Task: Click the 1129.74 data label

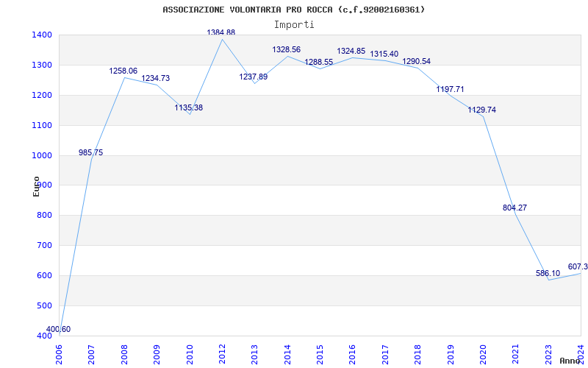Action: [481, 110]
